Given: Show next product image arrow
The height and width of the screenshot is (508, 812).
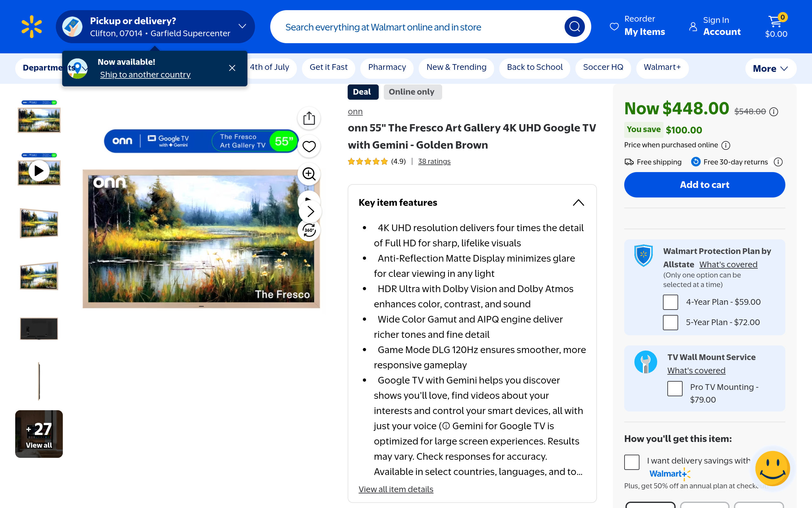Looking at the screenshot, I should [x=311, y=211].
